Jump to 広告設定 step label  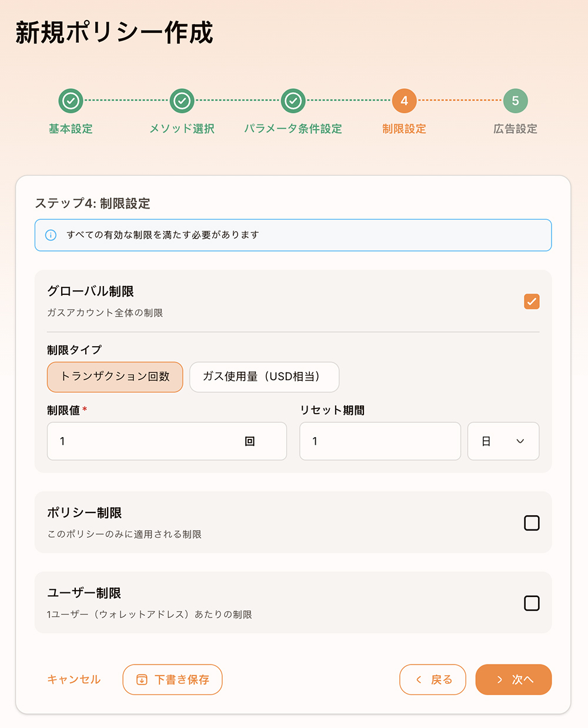[x=515, y=129]
